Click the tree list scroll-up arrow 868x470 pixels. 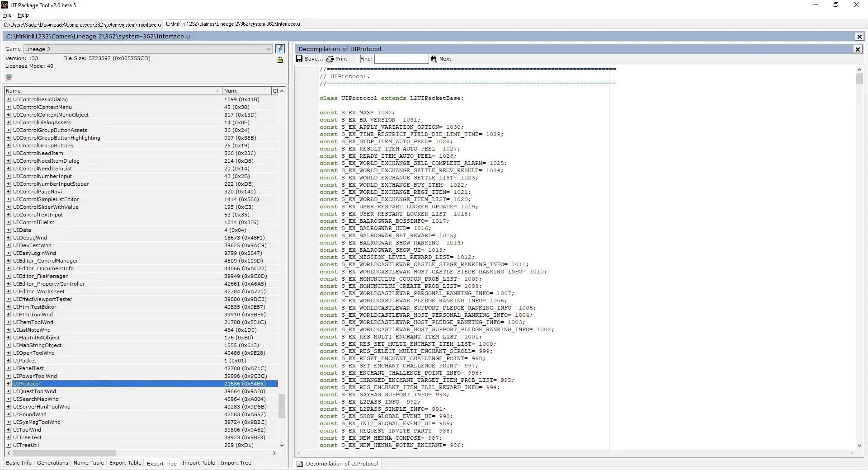pos(282,91)
